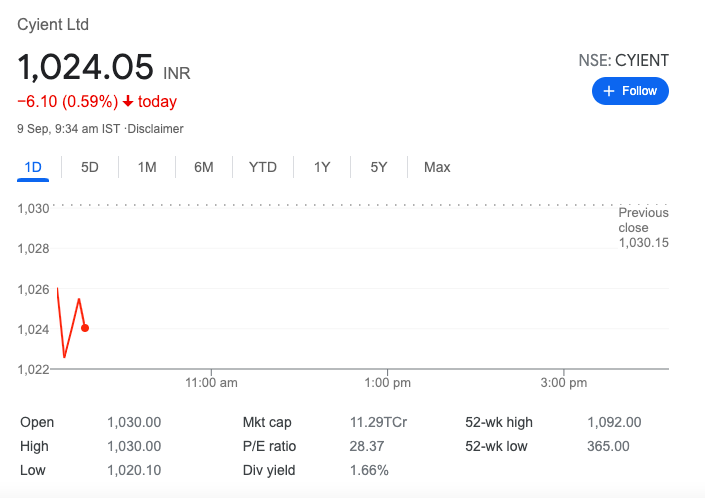Click the Mkt cap value 11.29TCr
705x498 pixels.
pyautogui.click(x=378, y=422)
